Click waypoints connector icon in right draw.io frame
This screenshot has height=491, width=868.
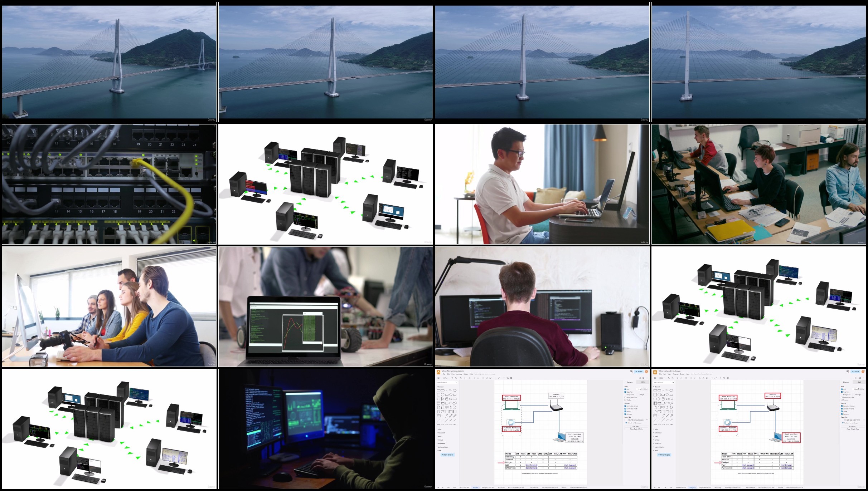(x=716, y=378)
